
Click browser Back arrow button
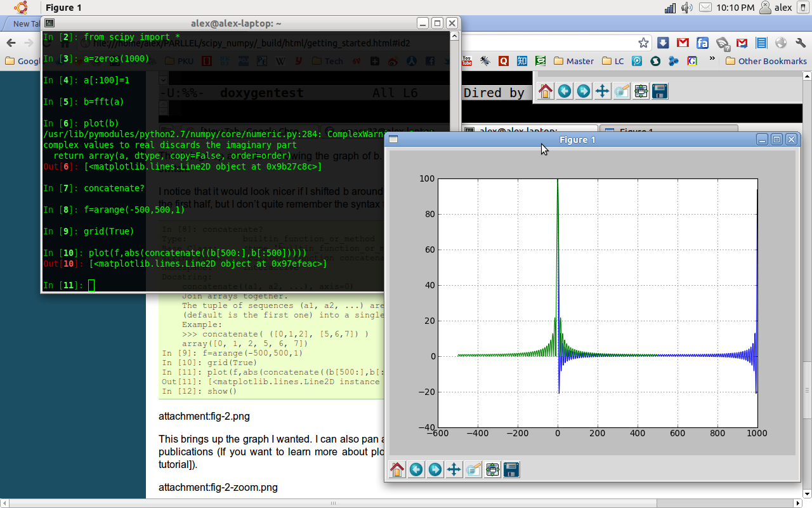11,43
